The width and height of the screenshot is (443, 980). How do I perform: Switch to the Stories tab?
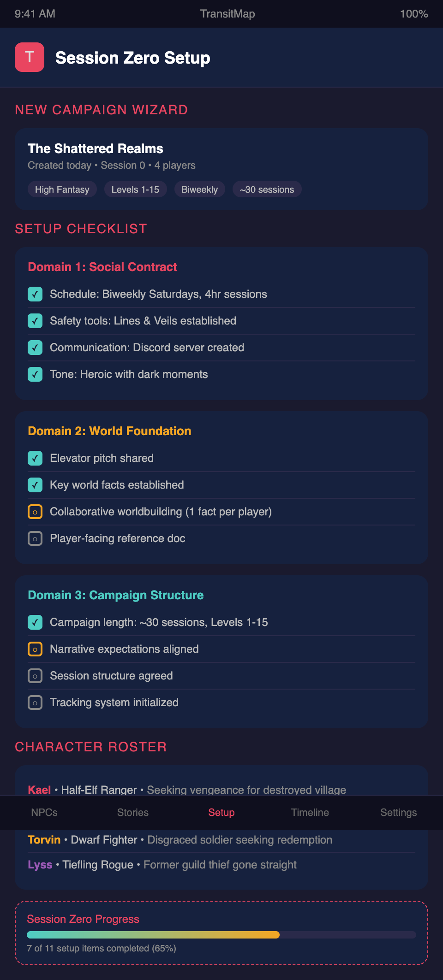(x=133, y=812)
